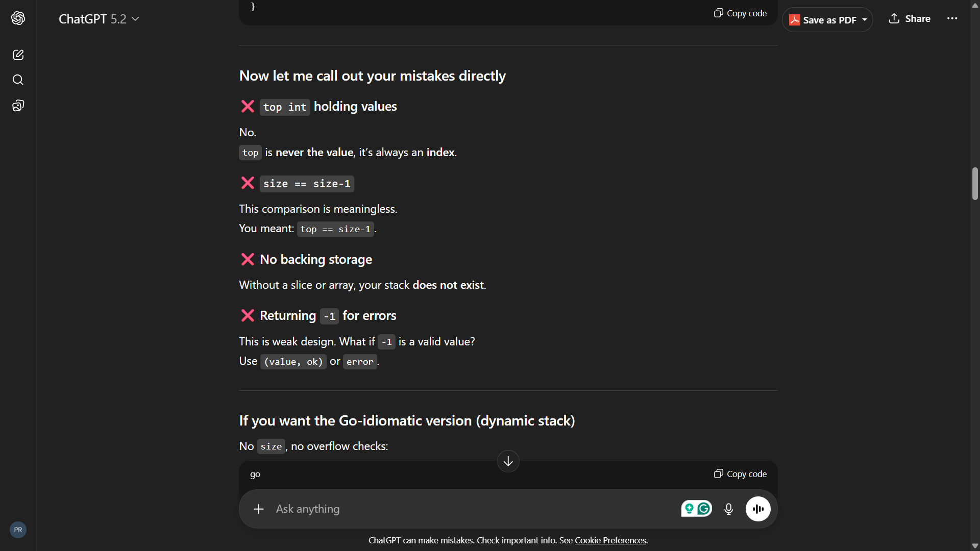The width and height of the screenshot is (980, 551).
Task: Expand the Save as PDF dropdown arrow
Action: click(865, 20)
